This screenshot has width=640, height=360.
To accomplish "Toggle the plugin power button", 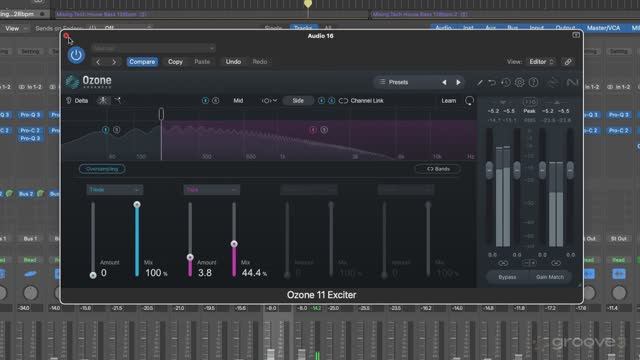I will tap(76, 55).
